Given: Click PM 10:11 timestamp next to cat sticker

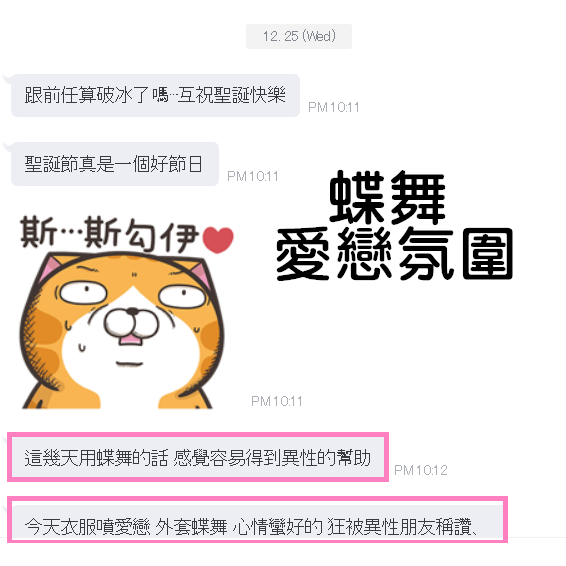Looking at the screenshot, I should [x=277, y=401].
